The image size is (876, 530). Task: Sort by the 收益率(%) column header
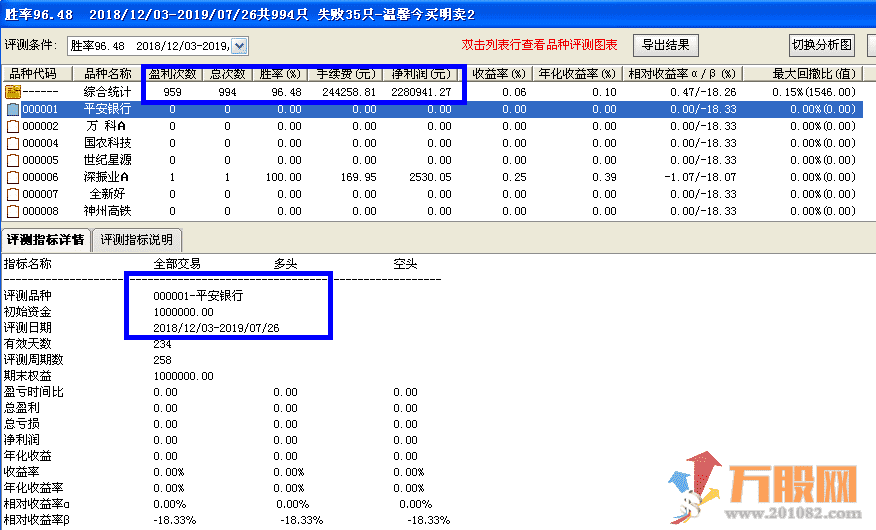498,74
